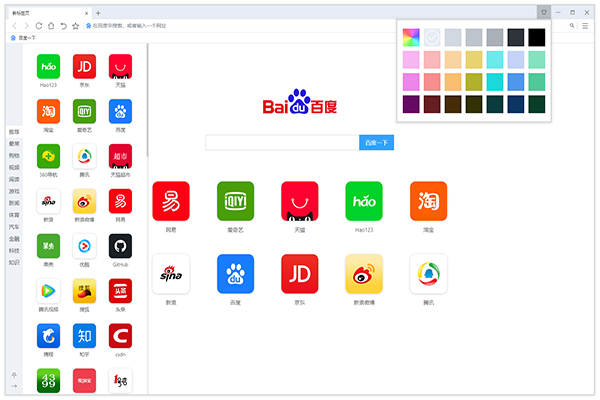
Task: Open a new tab with plus button
Action: (98, 13)
